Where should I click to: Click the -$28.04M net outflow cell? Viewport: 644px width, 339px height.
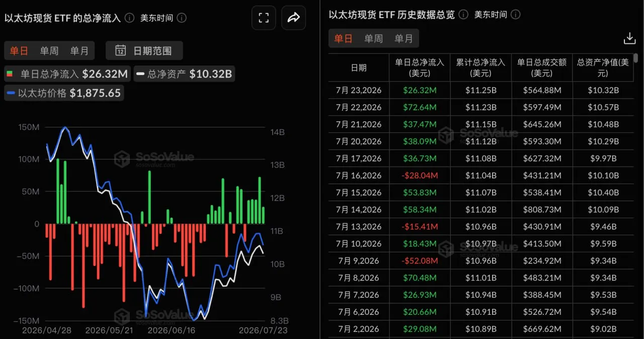pos(420,176)
